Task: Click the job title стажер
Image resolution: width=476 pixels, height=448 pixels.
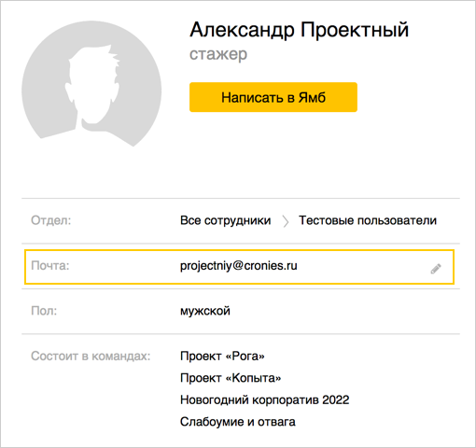Action: [218, 55]
